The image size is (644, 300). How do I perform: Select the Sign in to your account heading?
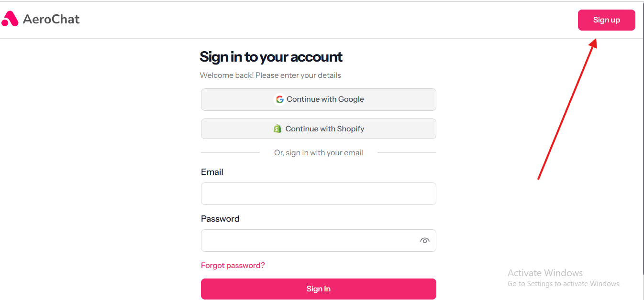point(271,56)
